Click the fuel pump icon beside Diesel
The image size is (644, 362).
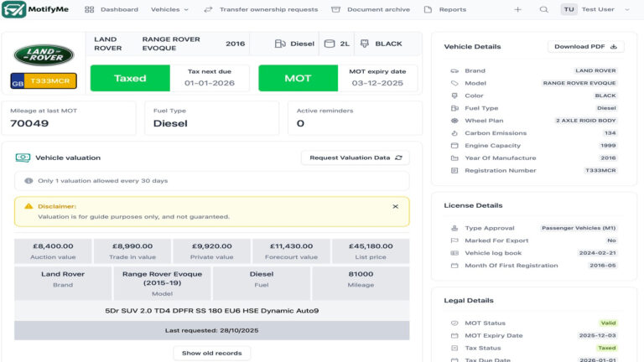tap(280, 44)
